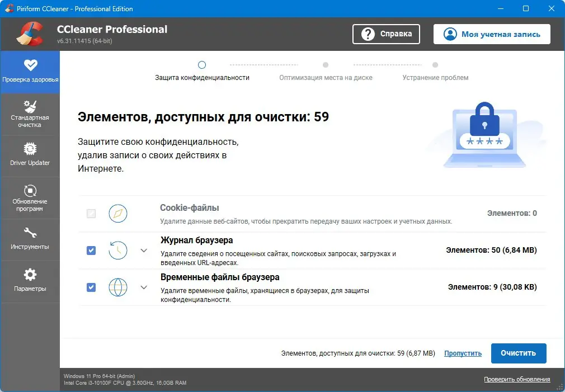Expand details for Журнал браузера
565x392 pixels.
(144, 250)
